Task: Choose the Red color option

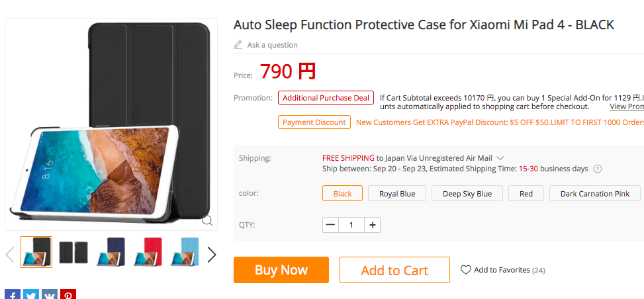Action: click(526, 194)
